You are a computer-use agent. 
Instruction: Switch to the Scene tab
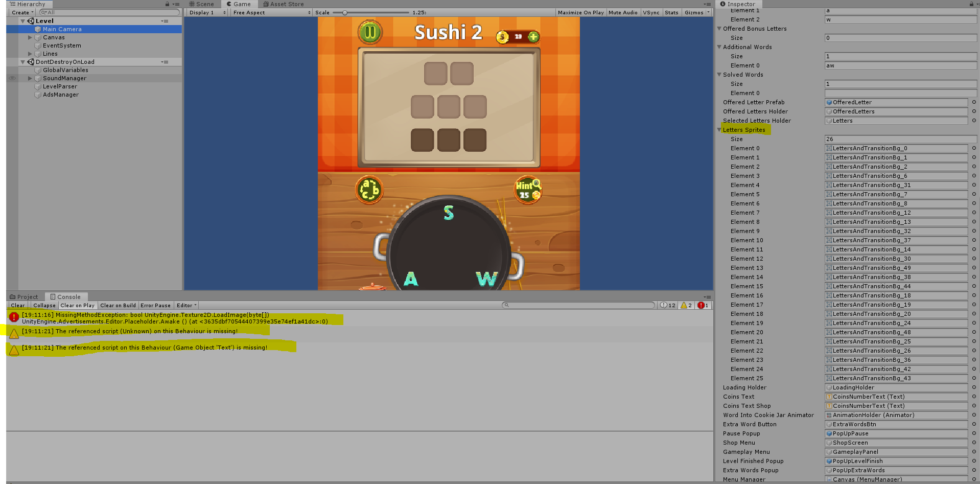(201, 4)
